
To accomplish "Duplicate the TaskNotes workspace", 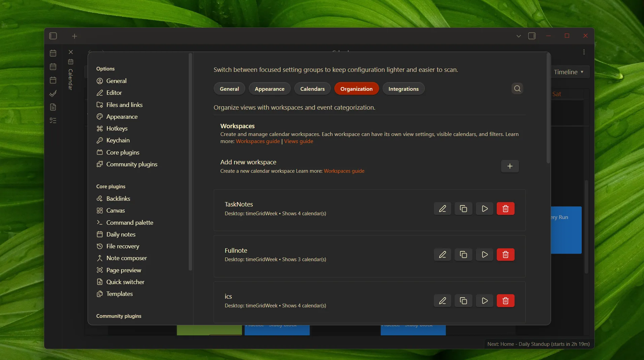I will tap(463, 209).
